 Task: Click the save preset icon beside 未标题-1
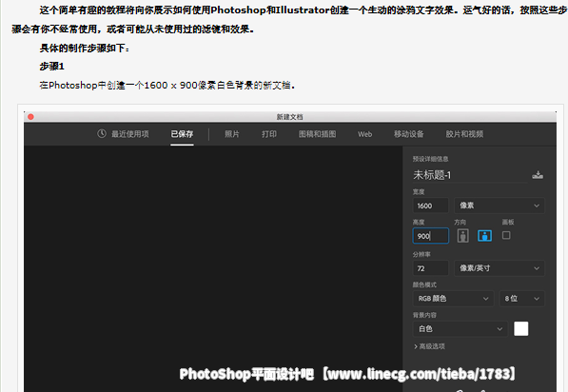538,175
